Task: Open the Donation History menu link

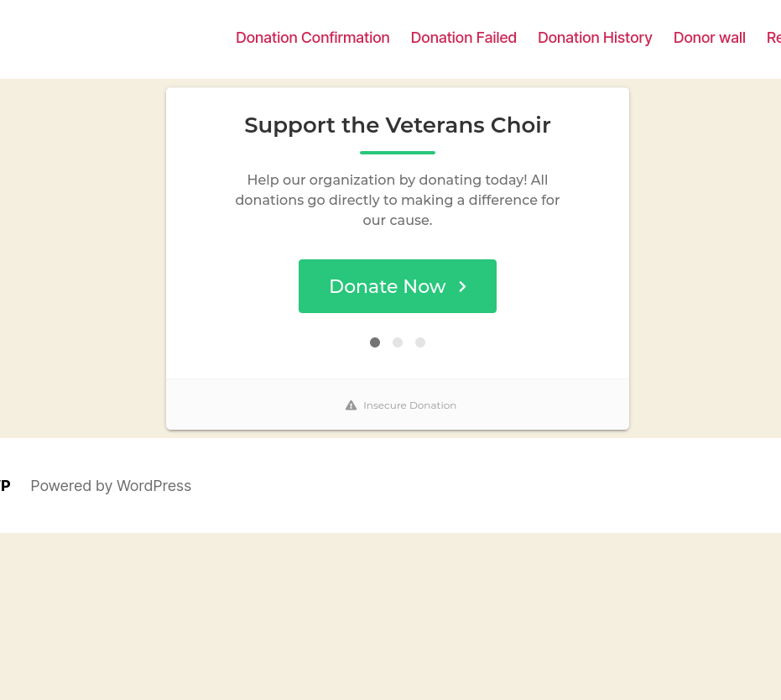Action: tap(595, 38)
